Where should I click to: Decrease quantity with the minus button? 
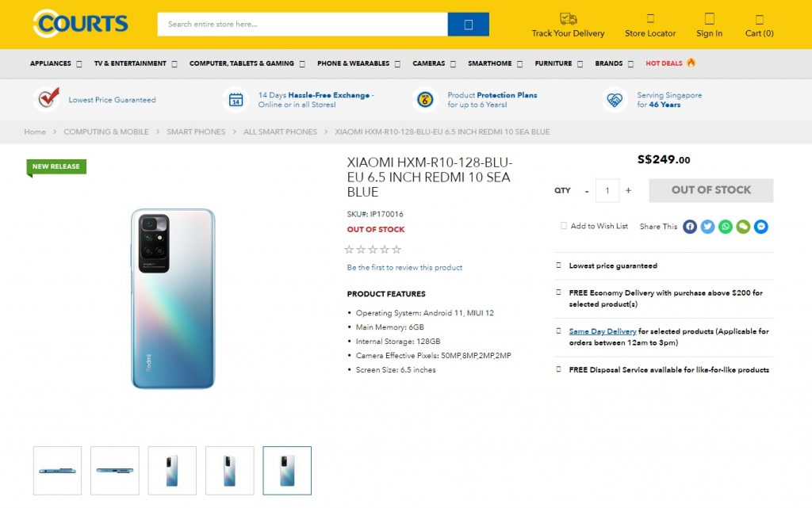click(587, 190)
